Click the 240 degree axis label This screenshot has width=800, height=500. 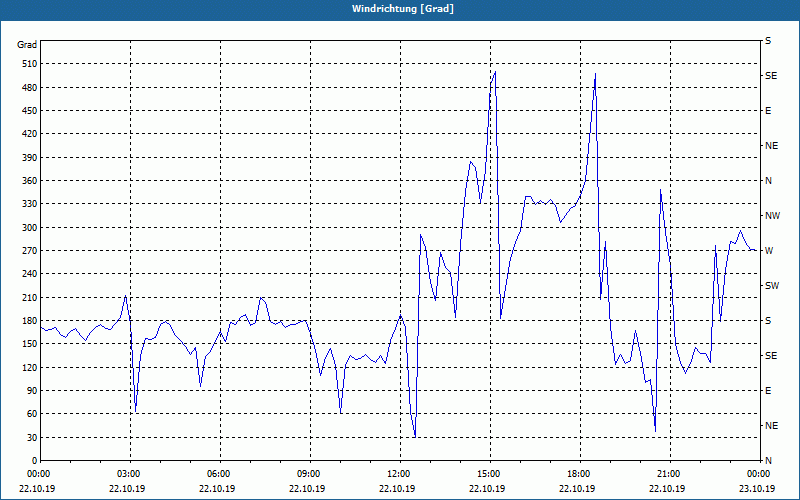click(30, 274)
